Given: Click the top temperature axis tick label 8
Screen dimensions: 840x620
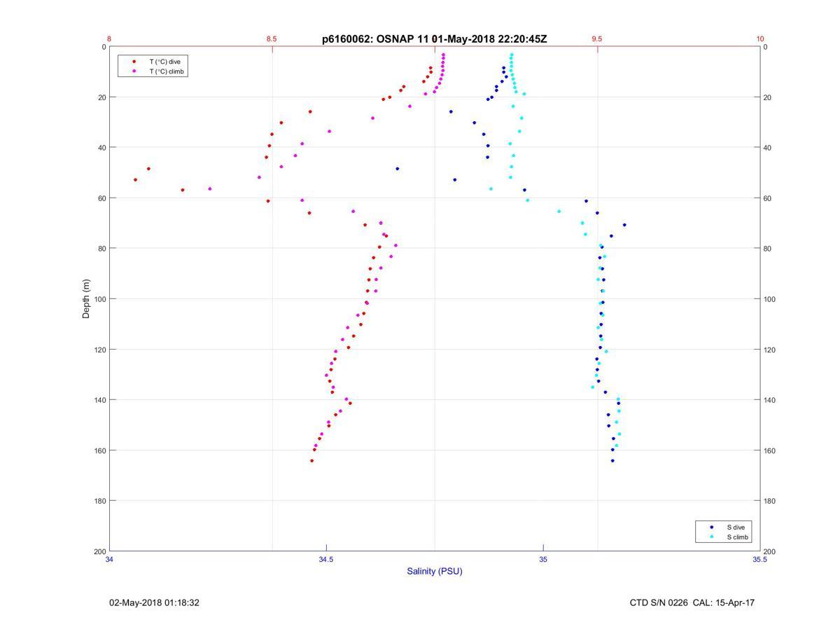Looking at the screenshot, I should (109, 39).
